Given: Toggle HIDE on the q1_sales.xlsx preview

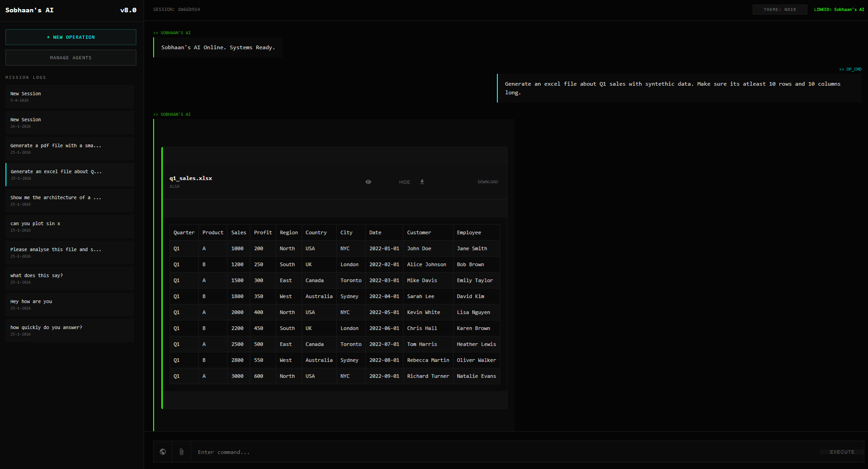Looking at the screenshot, I should coord(404,181).
